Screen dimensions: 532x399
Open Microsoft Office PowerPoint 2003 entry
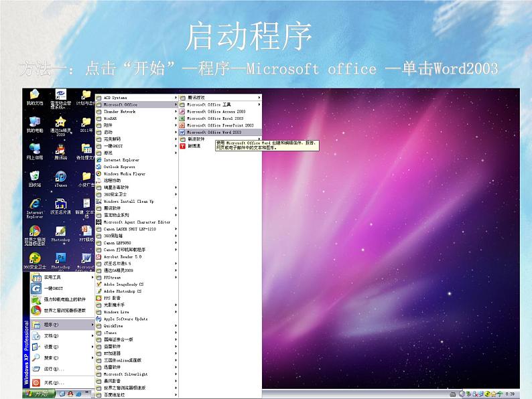220,125
